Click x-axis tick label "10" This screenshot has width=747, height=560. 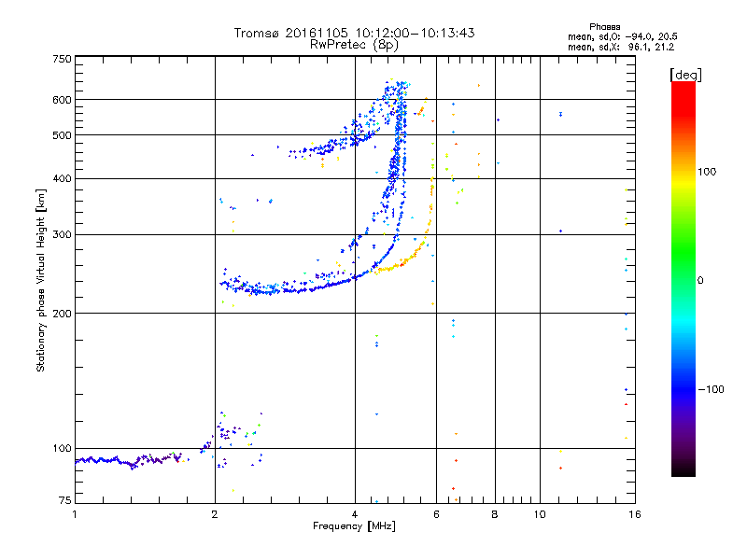click(540, 514)
